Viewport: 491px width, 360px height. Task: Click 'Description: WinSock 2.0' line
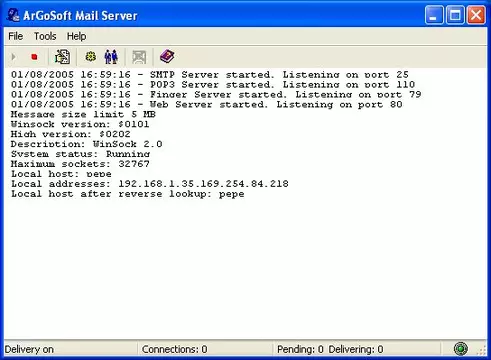click(86, 144)
